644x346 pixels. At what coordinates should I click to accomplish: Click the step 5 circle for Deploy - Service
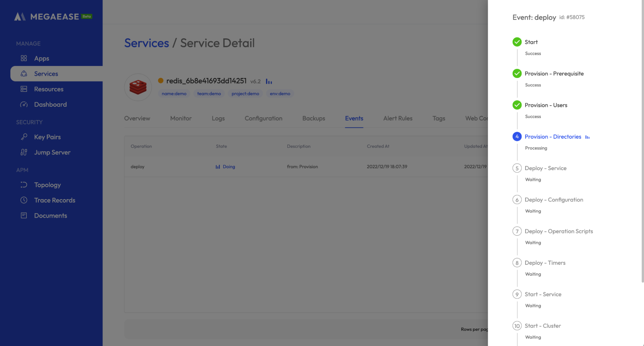pyautogui.click(x=517, y=168)
